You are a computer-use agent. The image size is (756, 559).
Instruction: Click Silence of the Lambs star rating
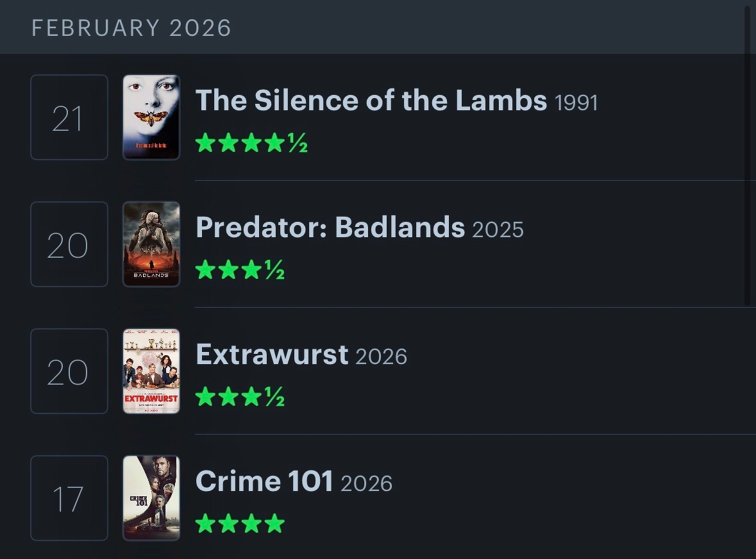click(x=251, y=143)
